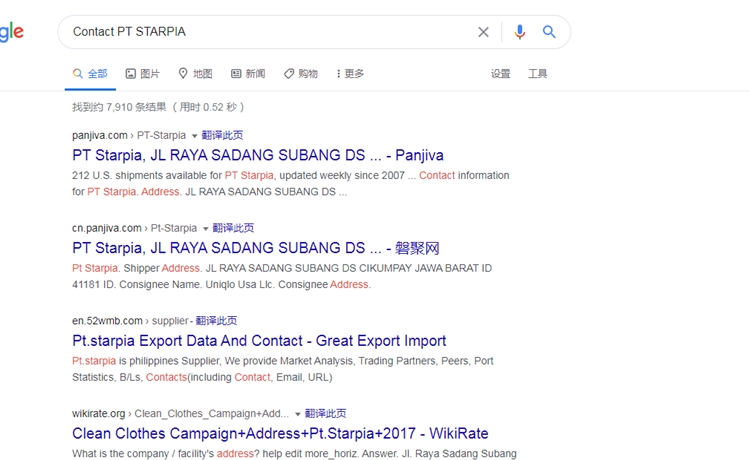The image size is (750, 460).
Task: Switch to the 地图 (Maps) tab
Action: pos(195,74)
